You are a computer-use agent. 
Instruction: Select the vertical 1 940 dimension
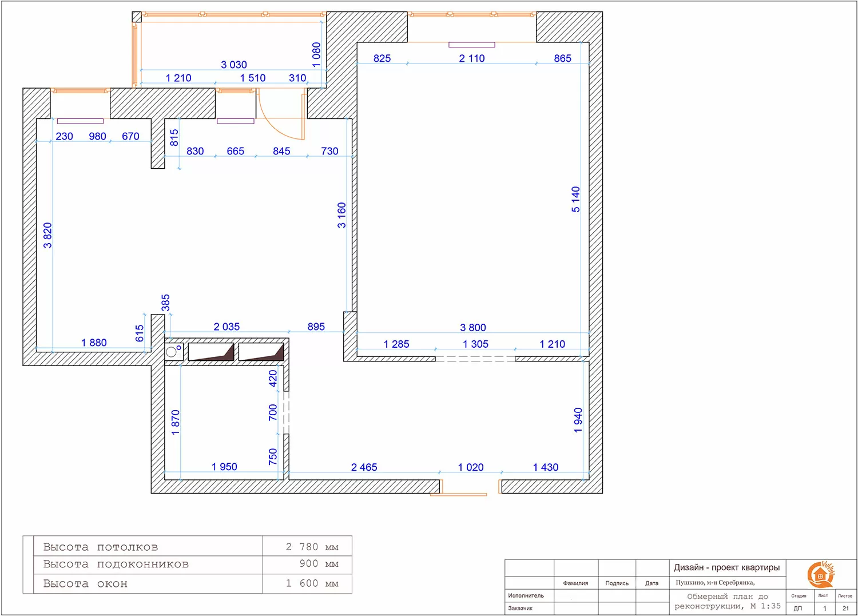[578, 420]
